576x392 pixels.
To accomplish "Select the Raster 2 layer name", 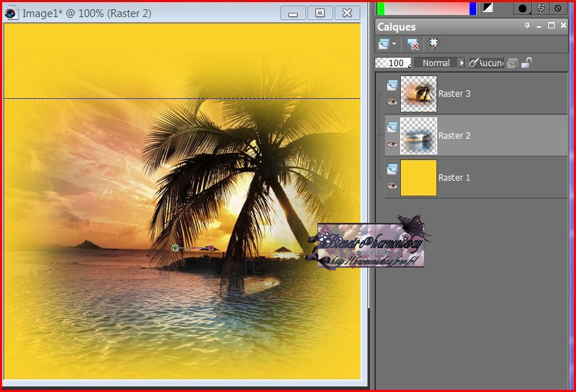I will [454, 135].
